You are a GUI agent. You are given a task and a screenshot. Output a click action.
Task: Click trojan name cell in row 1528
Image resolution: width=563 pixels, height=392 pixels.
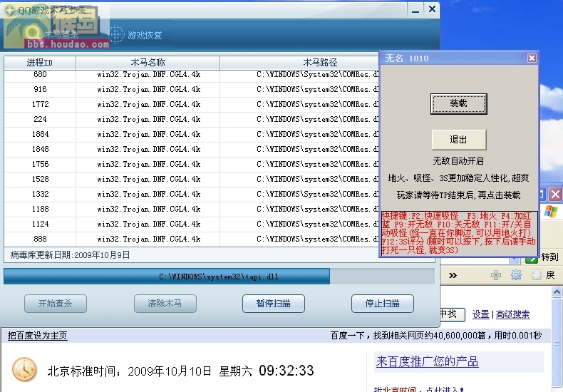click(x=149, y=179)
